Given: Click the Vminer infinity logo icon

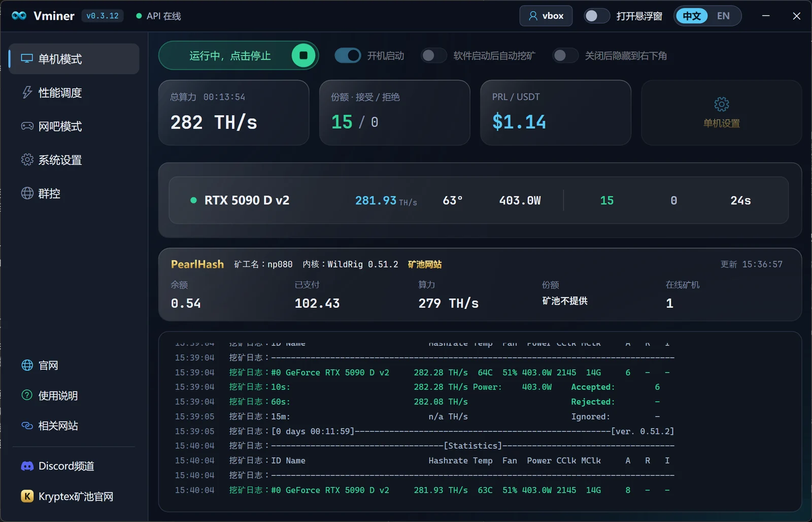Looking at the screenshot, I should (x=19, y=16).
